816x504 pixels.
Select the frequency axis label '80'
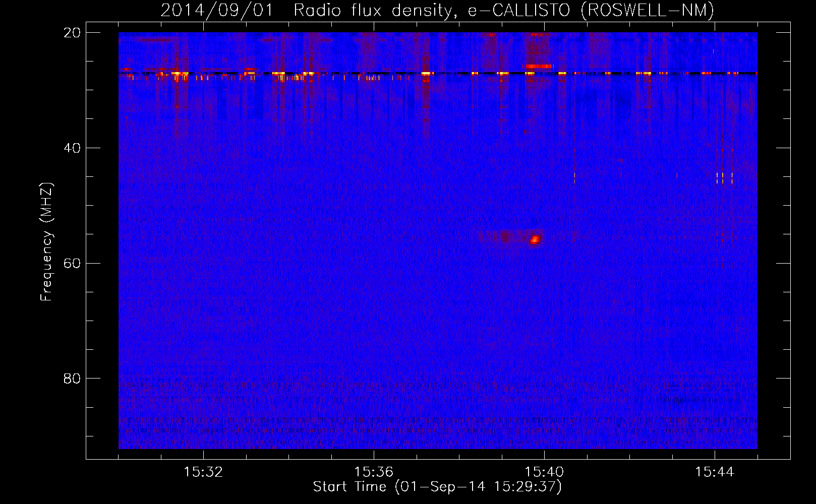pyautogui.click(x=72, y=379)
